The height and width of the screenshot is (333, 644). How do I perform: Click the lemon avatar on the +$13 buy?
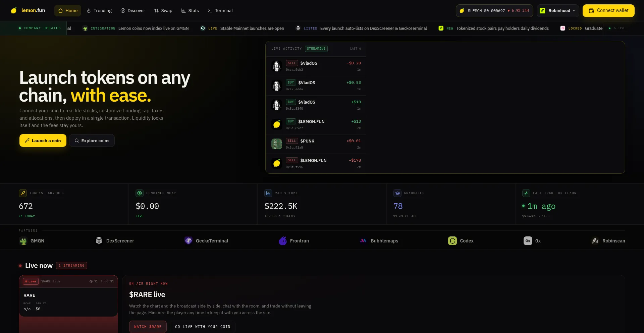point(277,125)
